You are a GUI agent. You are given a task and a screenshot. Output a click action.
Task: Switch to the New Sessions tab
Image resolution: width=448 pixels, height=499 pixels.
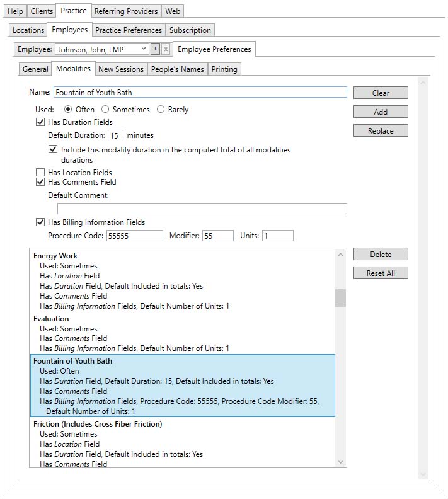[x=121, y=69]
